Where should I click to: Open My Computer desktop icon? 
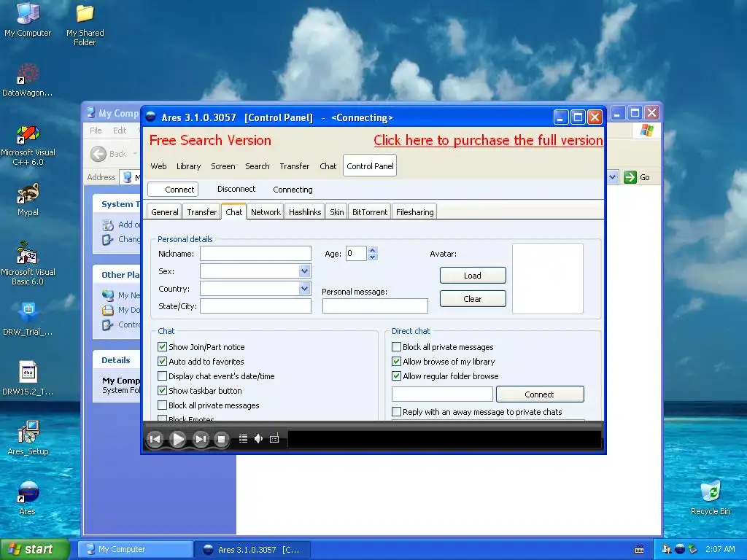(x=28, y=19)
